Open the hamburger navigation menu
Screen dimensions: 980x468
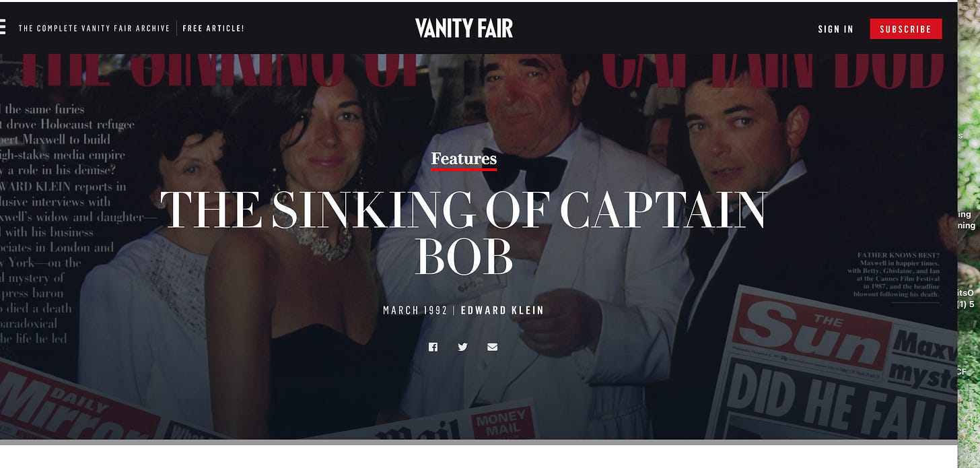[x=2, y=28]
